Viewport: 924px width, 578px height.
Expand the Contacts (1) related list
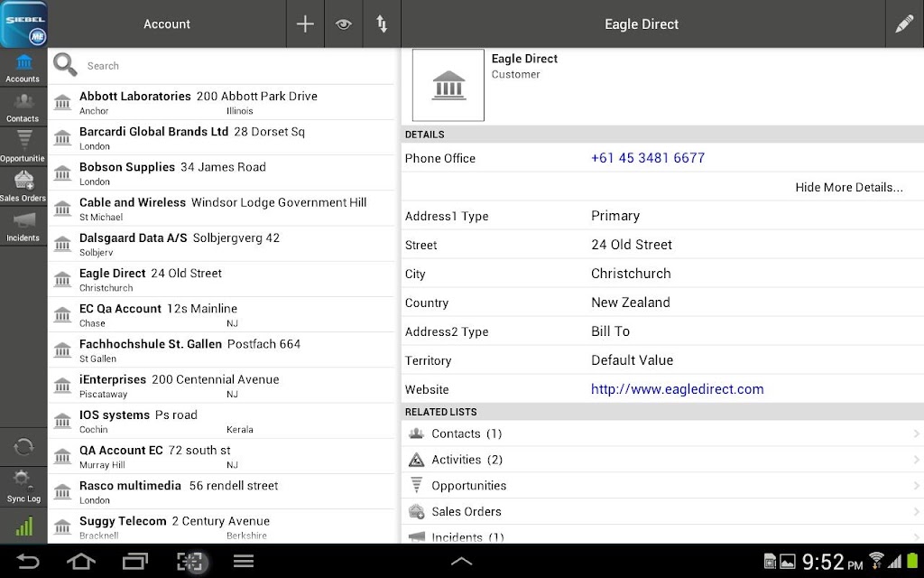point(662,433)
